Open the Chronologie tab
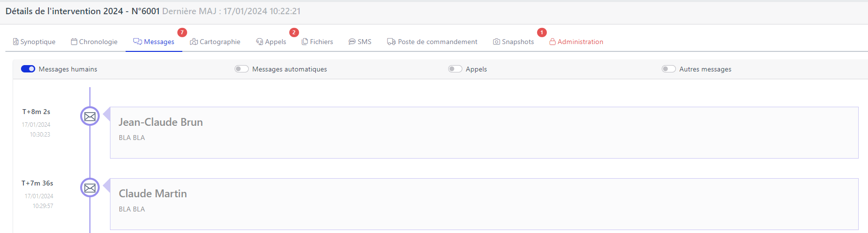 (98, 42)
